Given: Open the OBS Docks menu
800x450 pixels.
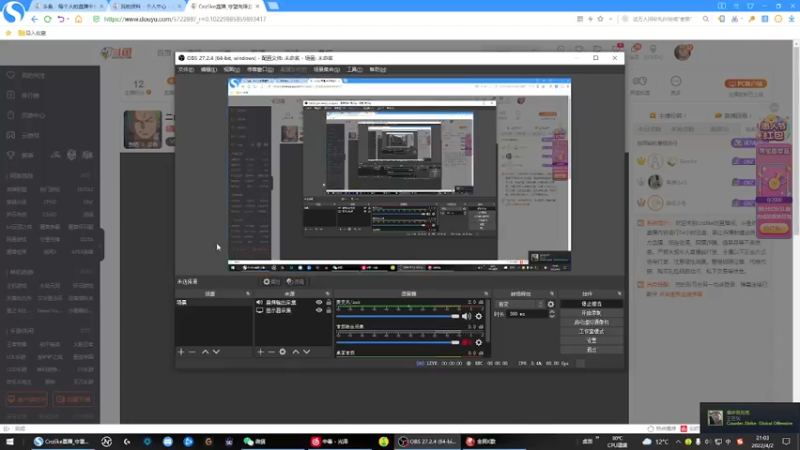Looking at the screenshot, I should click(x=260, y=69).
